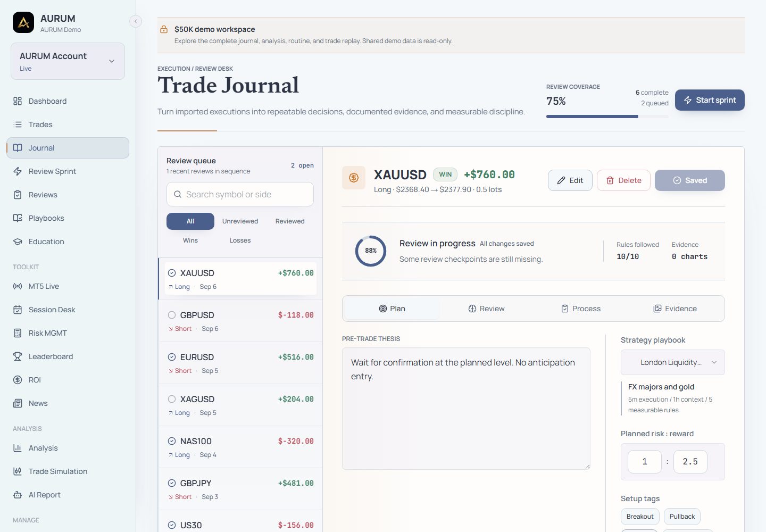Toggle the XAUUSD reviewed check circle
The height and width of the screenshot is (532, 766).
tap(172, 273)
